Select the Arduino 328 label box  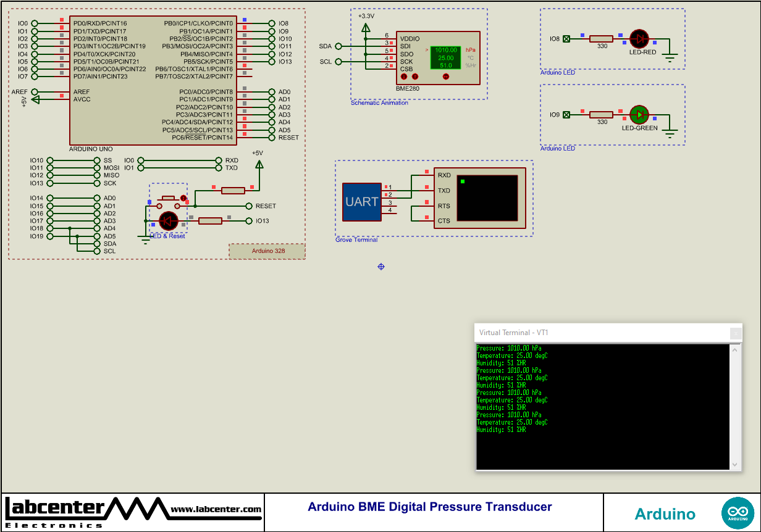pos(267,251)
